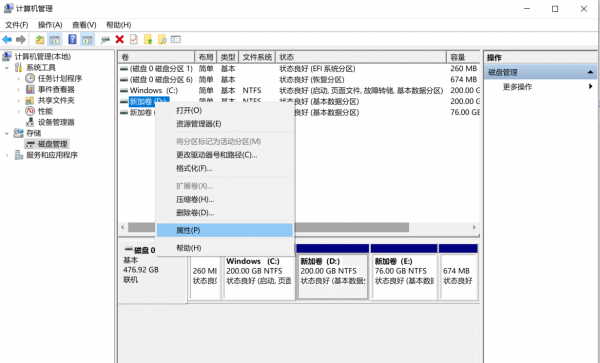Click the blue Help question mark icon
Screen dimensions: 600x363
click(72, 39)
